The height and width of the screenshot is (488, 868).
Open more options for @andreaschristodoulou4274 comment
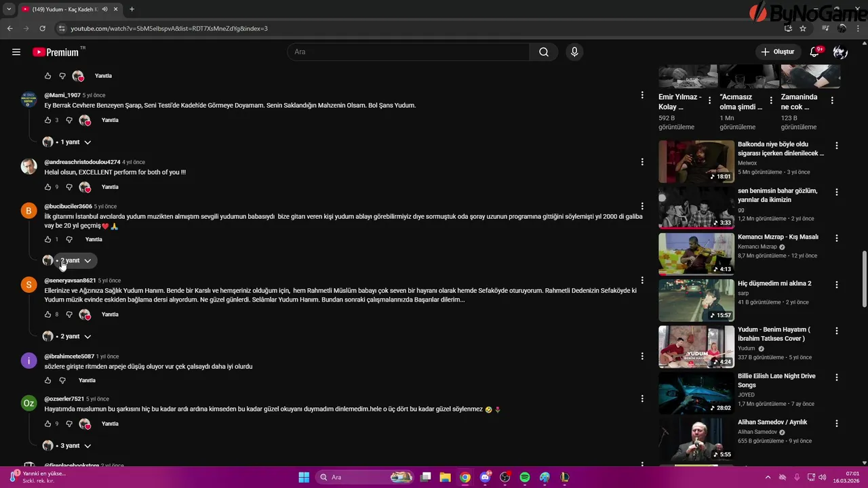point(642,162)
